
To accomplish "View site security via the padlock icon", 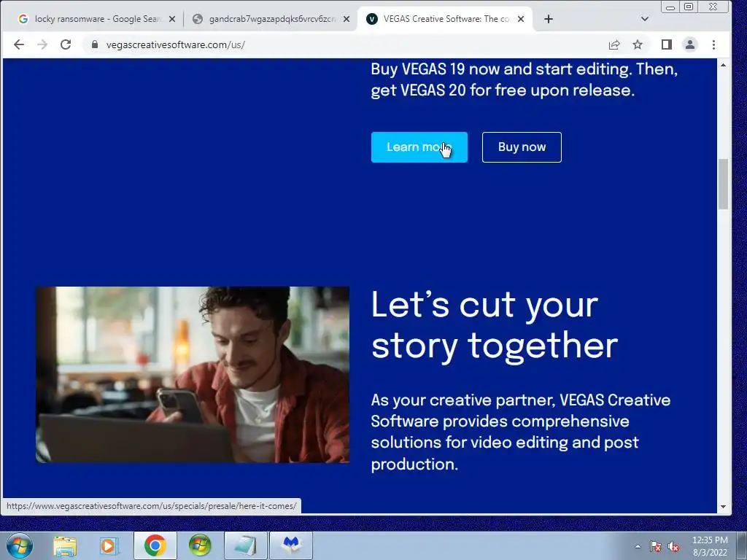I will click(95, 44).
